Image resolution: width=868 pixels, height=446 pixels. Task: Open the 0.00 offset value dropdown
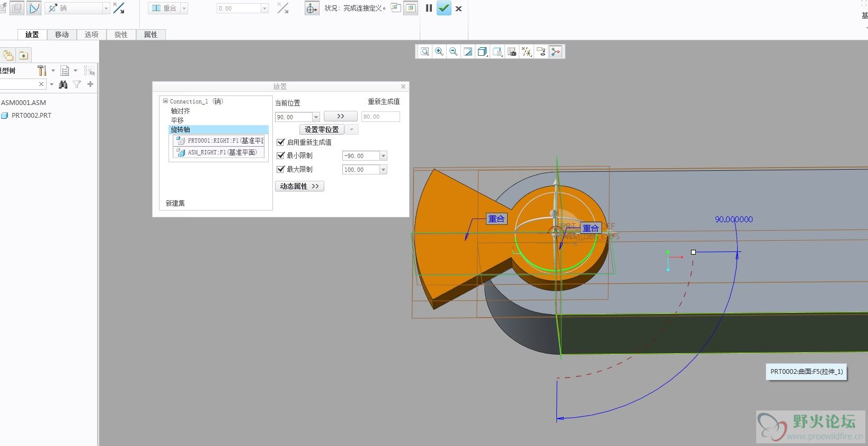coord(264,8)
